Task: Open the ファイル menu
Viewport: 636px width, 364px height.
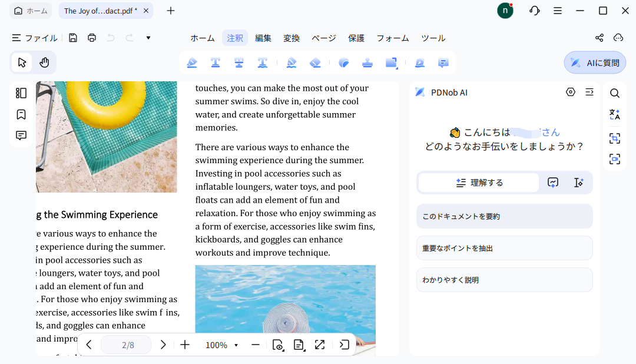Action: (x=34, y=38)
